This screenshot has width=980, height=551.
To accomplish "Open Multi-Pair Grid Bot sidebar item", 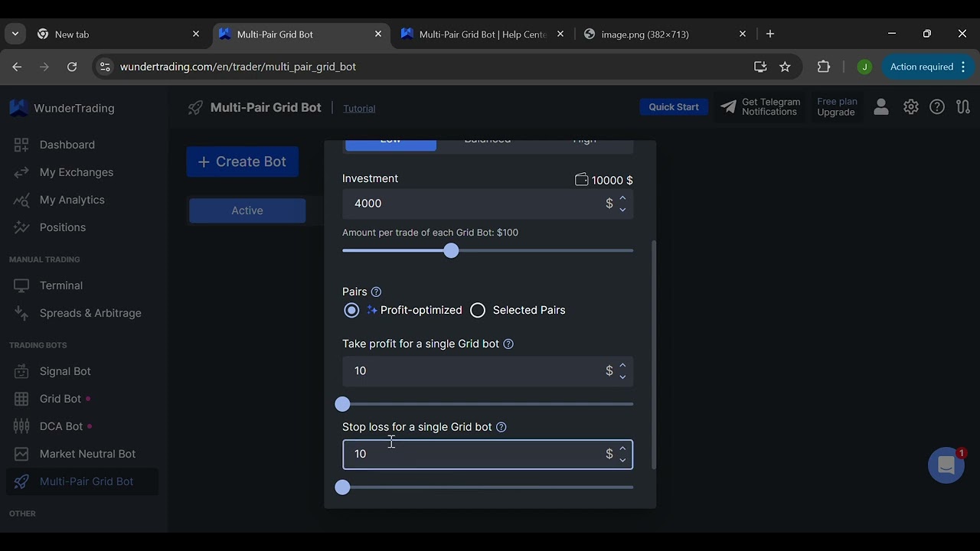I will pyautogui.click(x=82, y=481).
